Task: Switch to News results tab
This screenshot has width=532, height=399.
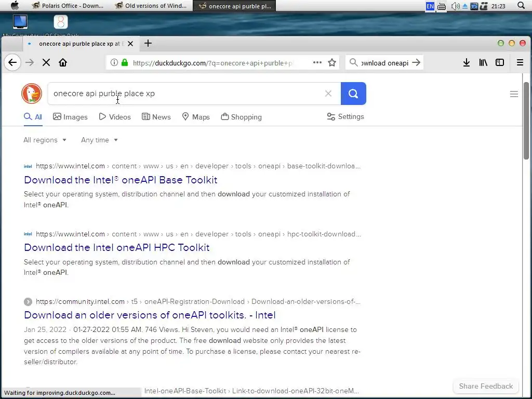Action: tap(156, 117)
